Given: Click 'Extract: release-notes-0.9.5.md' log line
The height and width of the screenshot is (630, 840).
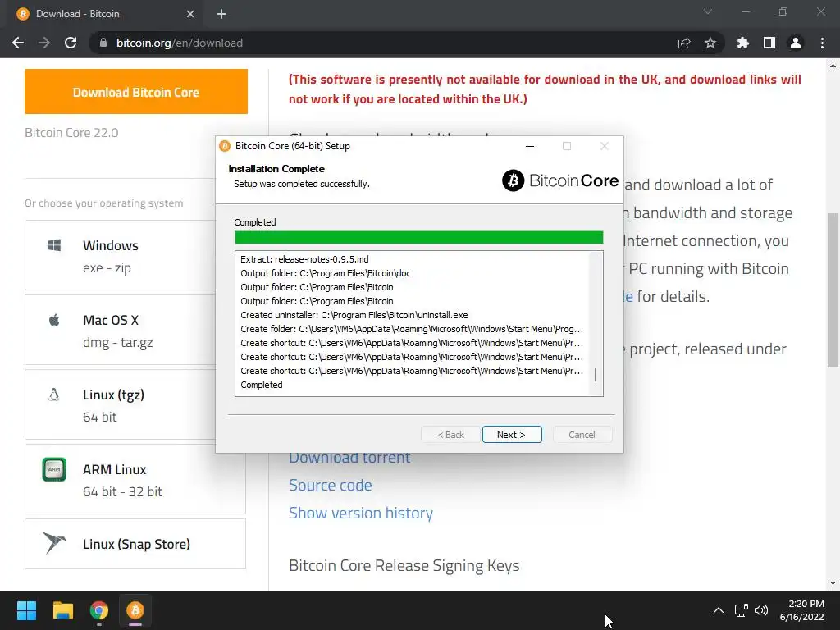Looking at the screenshot, I should click(304, 259).
